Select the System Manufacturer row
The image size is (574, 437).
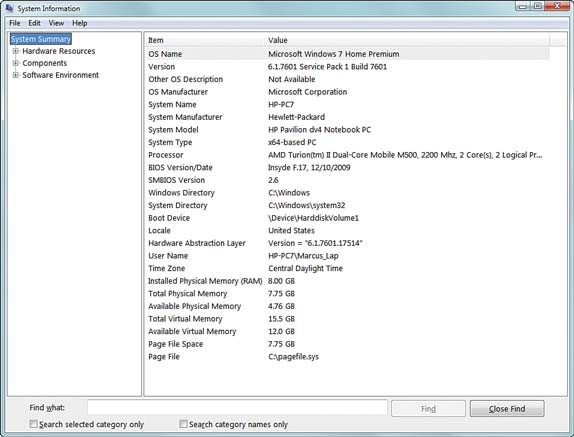[347, 117]
